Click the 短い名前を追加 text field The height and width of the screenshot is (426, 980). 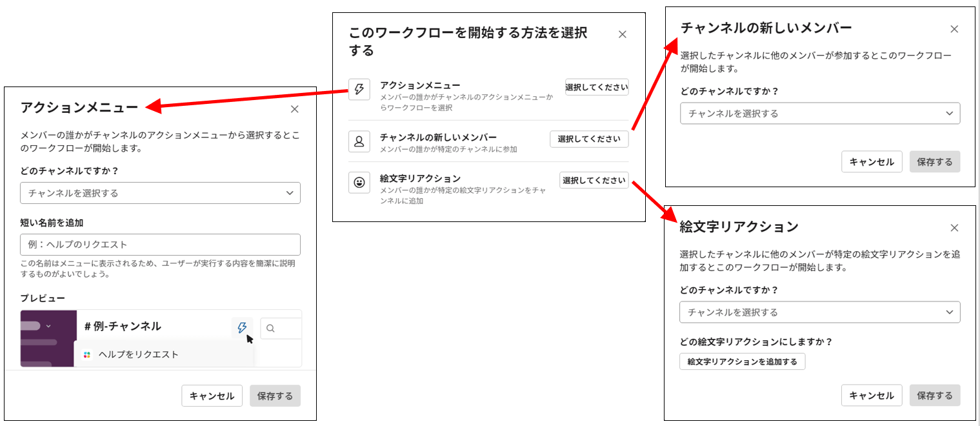tap(160, 245)
